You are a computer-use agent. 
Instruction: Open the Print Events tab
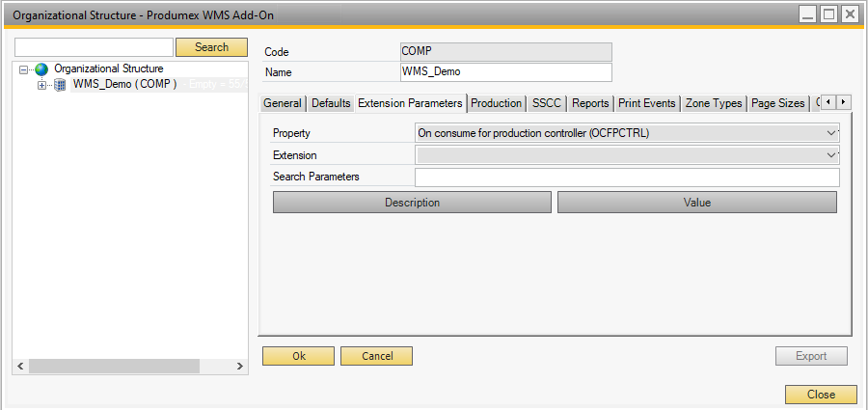pyautogui.click(x=648, y=103)
